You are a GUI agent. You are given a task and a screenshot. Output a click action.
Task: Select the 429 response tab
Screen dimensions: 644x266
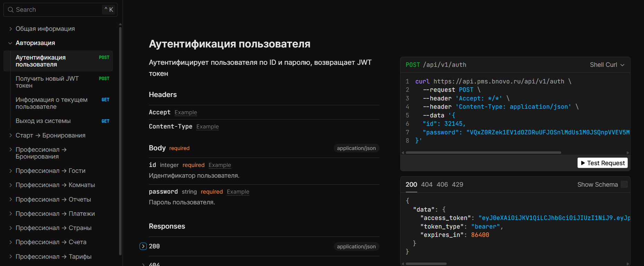click(x=457, y=185)
